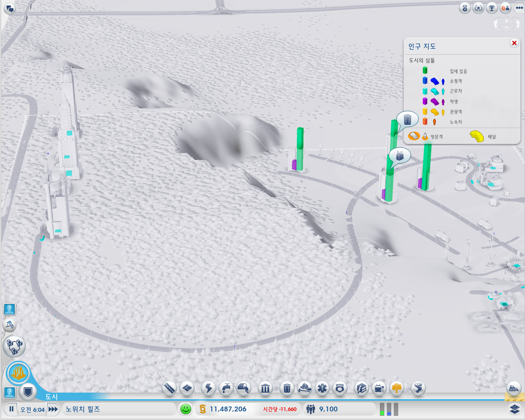
Task: Open the Power menu lightning icon
Action: pyautogui.click(x=208, y=389)
